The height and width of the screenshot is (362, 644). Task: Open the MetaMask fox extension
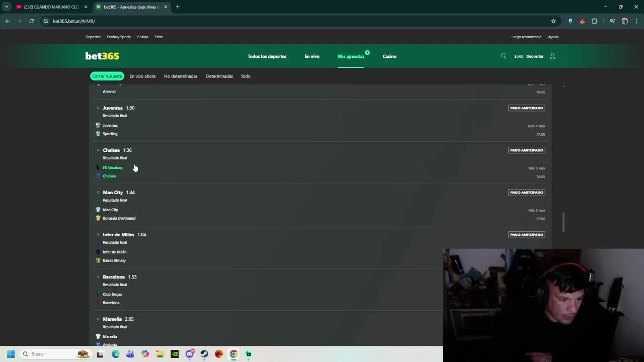click(582, 21)
